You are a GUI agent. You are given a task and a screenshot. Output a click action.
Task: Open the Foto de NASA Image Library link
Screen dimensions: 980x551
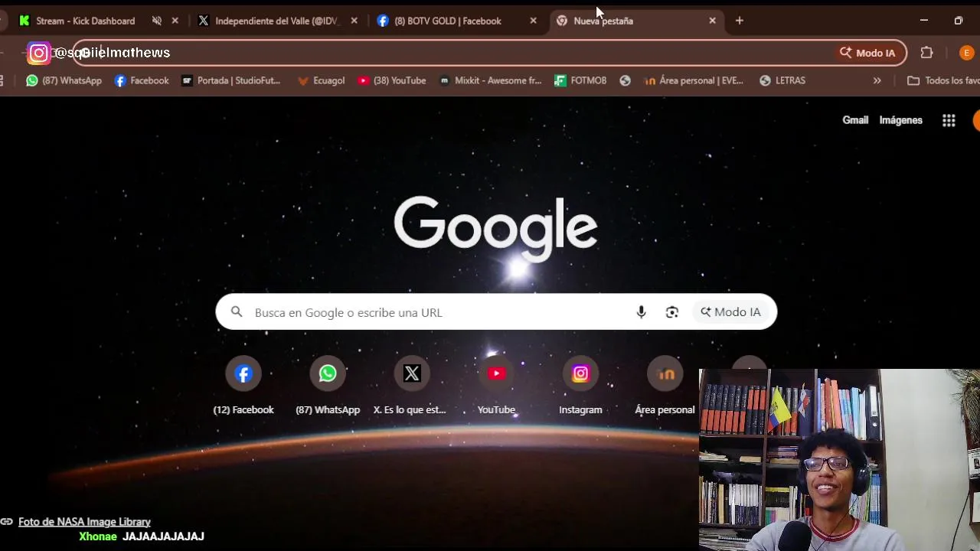tap(84, 522)
